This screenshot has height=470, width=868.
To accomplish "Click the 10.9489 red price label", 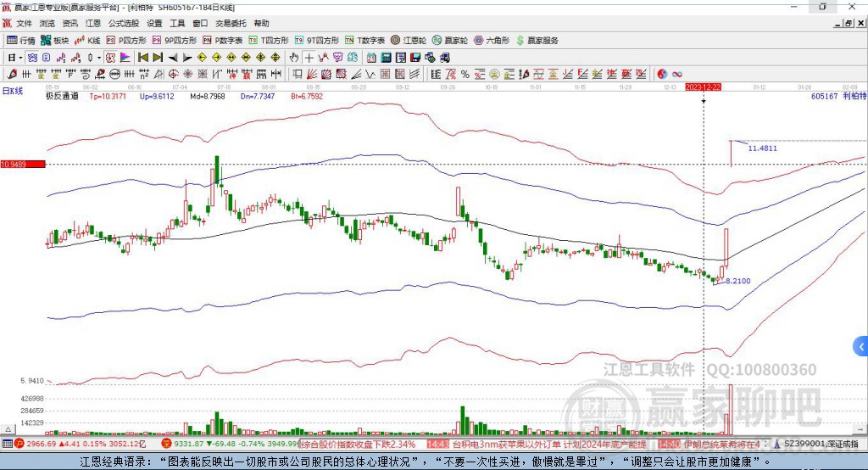I will click(23, 165).
